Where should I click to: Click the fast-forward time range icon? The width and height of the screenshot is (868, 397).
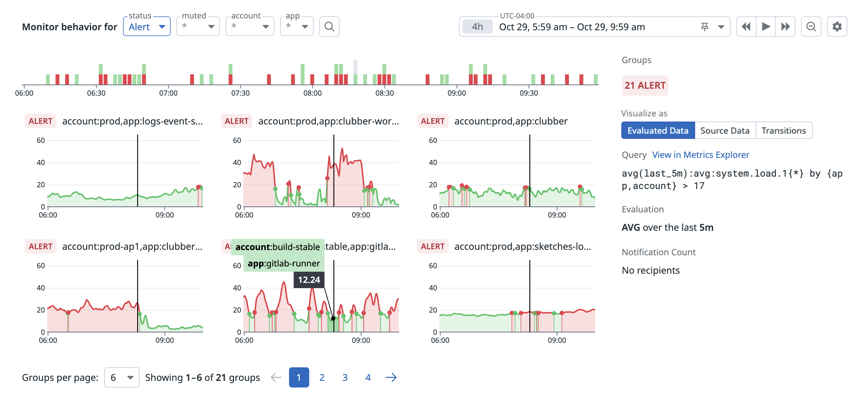click(x=785, y=27)
